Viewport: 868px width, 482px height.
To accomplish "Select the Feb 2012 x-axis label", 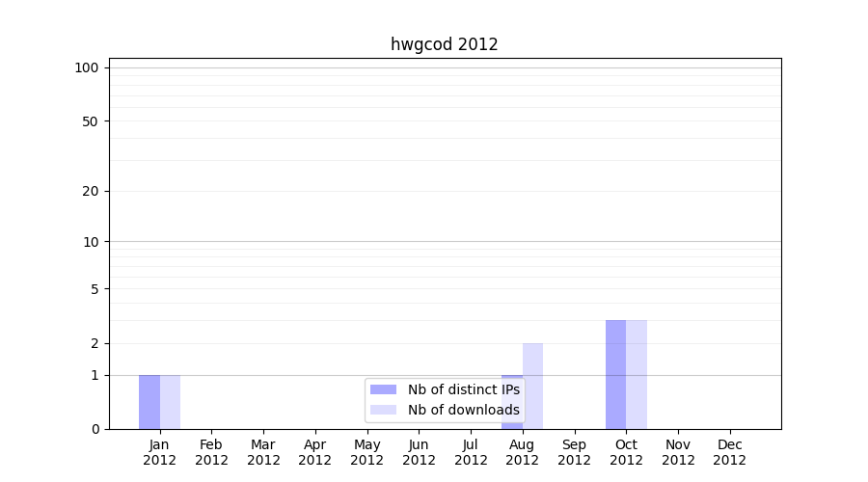I will pyautogui.click(x=211, y=452).
